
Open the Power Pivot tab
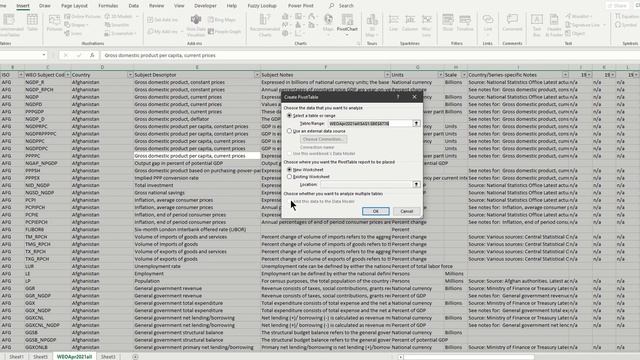[x=301, y=6]
